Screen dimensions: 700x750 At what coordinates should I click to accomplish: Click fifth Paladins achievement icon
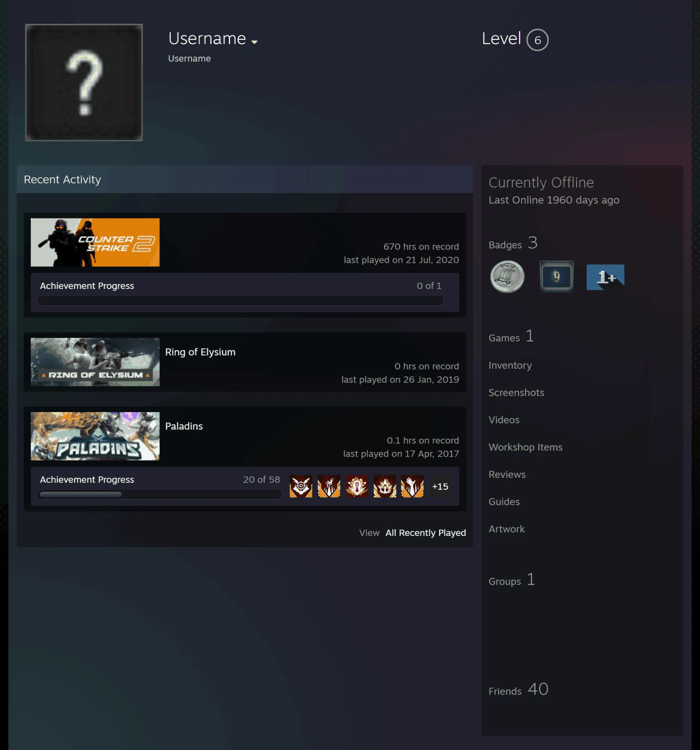click(x=412, y=486)
